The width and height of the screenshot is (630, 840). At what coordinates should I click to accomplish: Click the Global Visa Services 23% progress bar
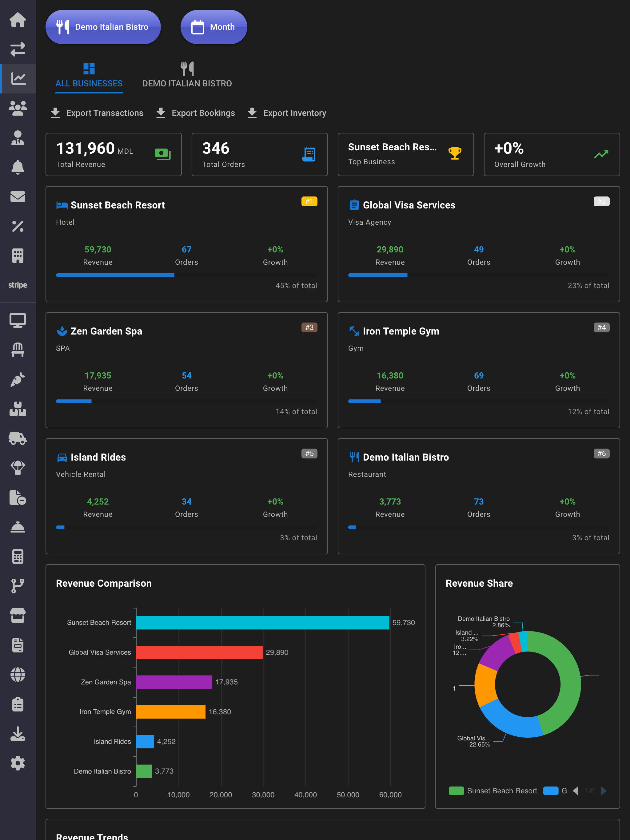click(479, 275)
